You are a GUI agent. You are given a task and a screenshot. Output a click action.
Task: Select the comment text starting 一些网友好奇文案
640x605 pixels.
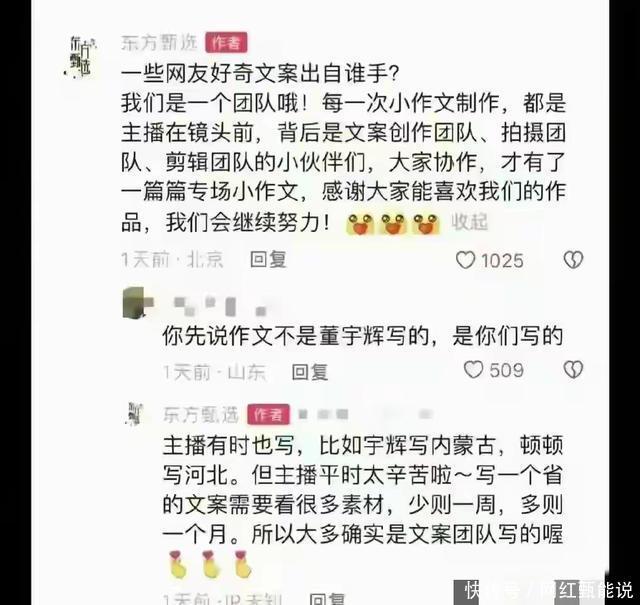click(343, 148)
